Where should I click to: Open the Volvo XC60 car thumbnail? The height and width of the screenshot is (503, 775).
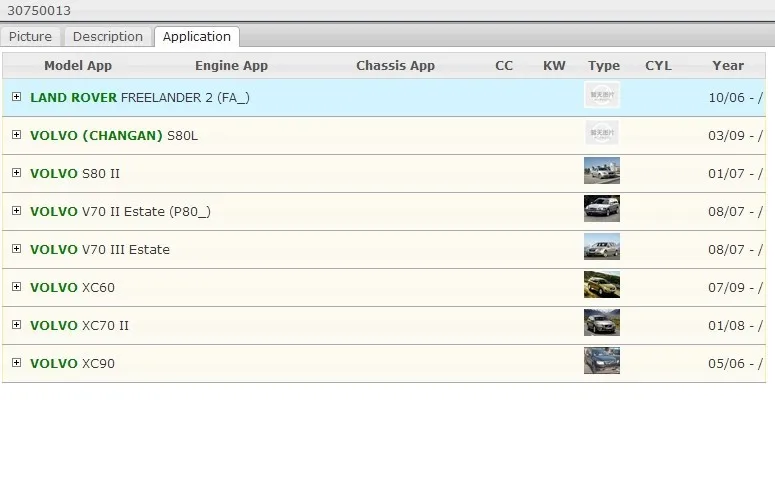click(x=602, y=285)
